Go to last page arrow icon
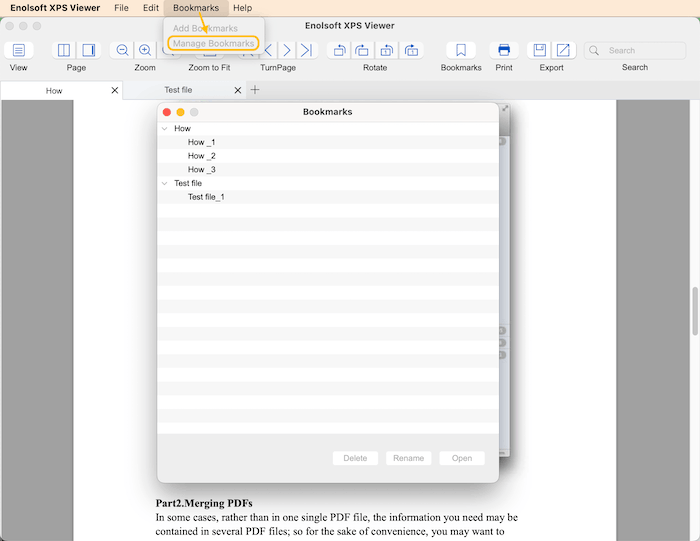This screenshot has height=541, width=700. tap(306, 50)
